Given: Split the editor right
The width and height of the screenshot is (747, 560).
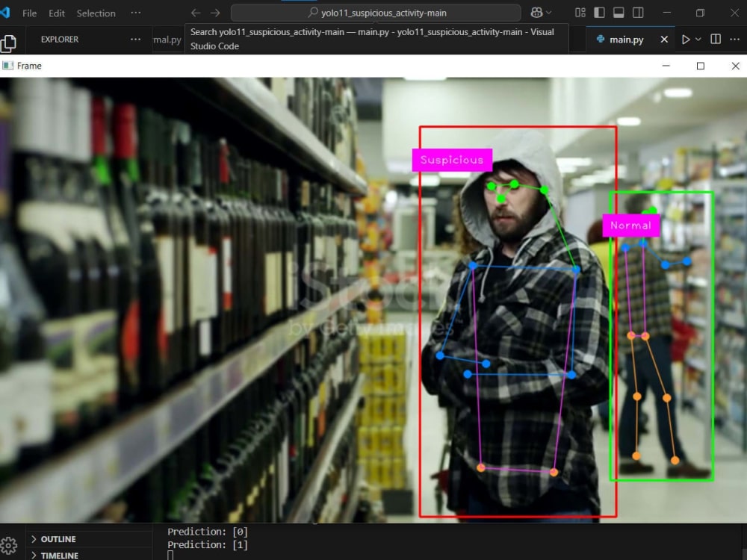Looking at the screenshot, I should (716, 39).
